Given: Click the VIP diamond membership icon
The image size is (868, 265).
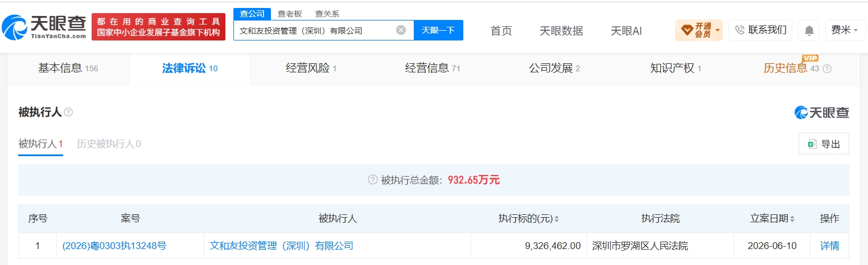Looking at the screenshot, I should (x=686, y=30).
